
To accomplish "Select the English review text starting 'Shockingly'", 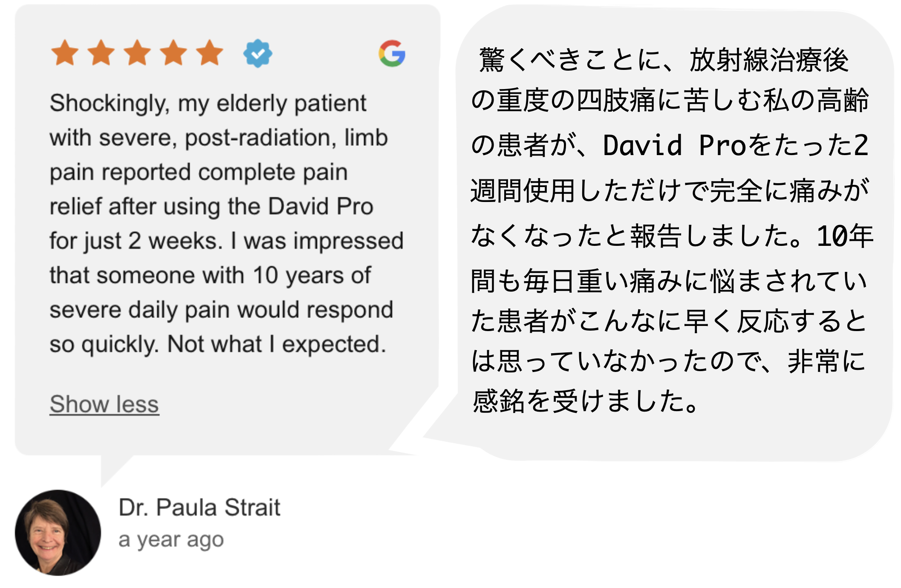I will point(226,223).
